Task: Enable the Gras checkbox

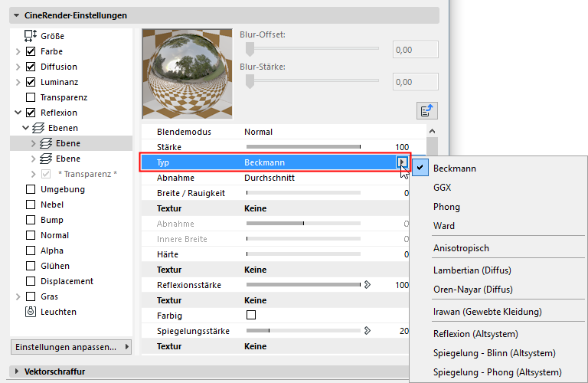Action: click(31, 296)
